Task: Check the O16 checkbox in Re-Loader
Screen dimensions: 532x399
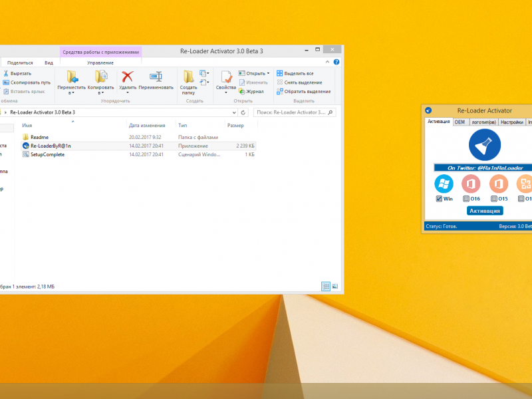Action: tap(466, 199)
